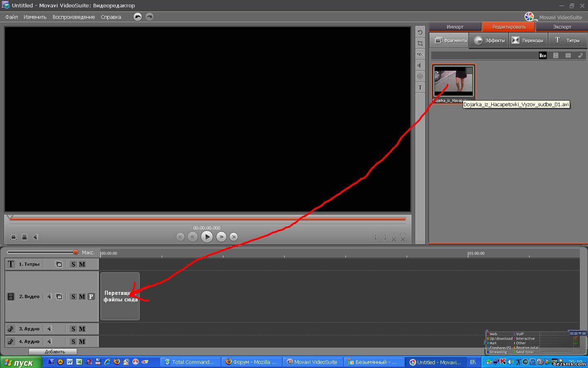Open the Справка menu
The height and width of the screenshot is (368, 588).
tap(111, 17)
